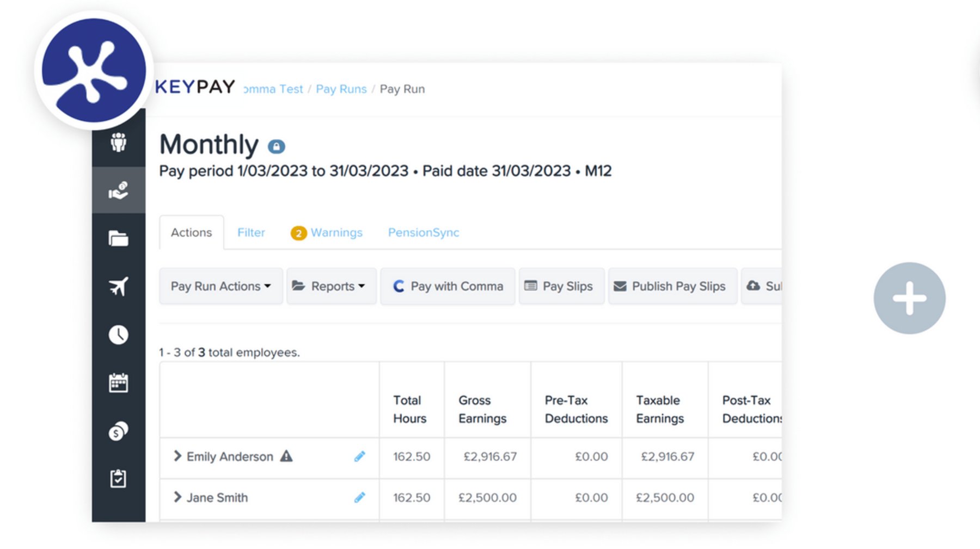This screenshot has width=980, height=549.
Task: Open the Pay Runs hand-and-coin sidebar icon
Action: 119,190
